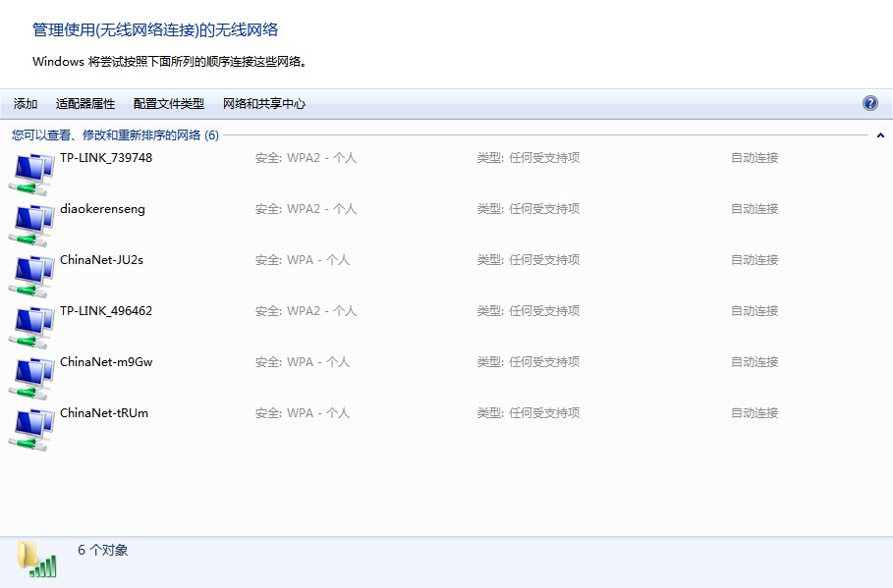Click 类型: 任何受支持项 in TP-LINK_496462 row
The width and height of the screenshot is (893, 588).
pyautogui.click(x=529, y=311)
